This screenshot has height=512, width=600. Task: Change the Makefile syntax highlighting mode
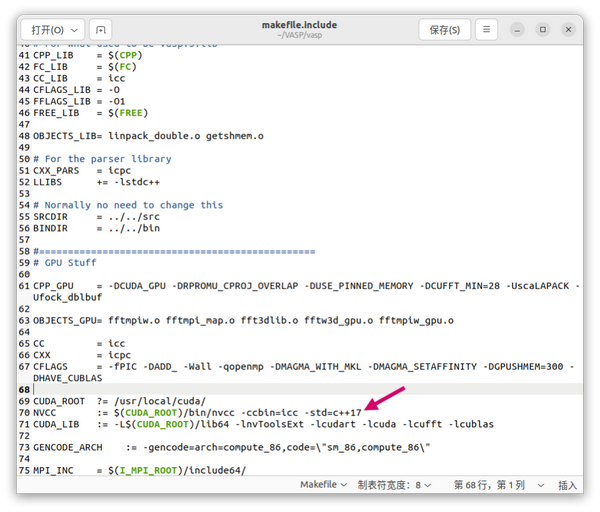tap(323, 484)
